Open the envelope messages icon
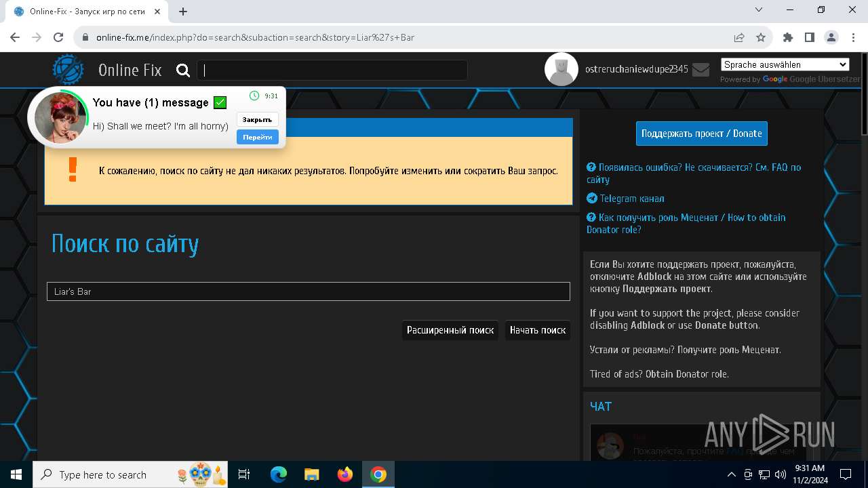Viewport: 868px width, 488px height. coord(701,70)
